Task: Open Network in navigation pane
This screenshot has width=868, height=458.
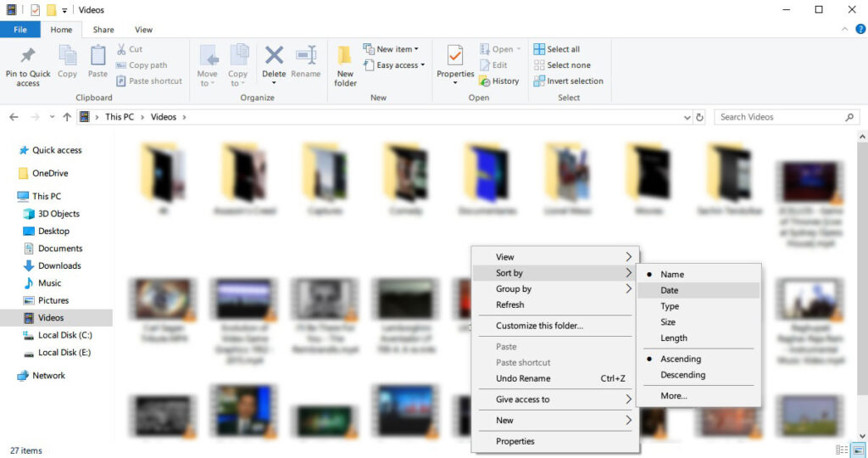Action: pyautogui.click(x=42, y=376)
